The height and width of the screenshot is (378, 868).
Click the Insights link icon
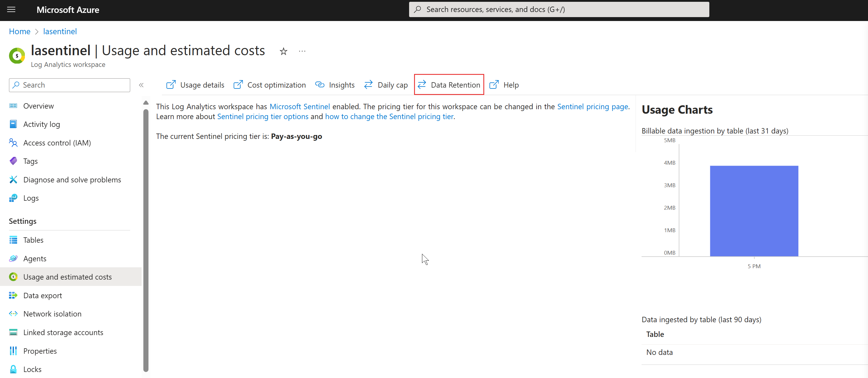tap(319, 85)
